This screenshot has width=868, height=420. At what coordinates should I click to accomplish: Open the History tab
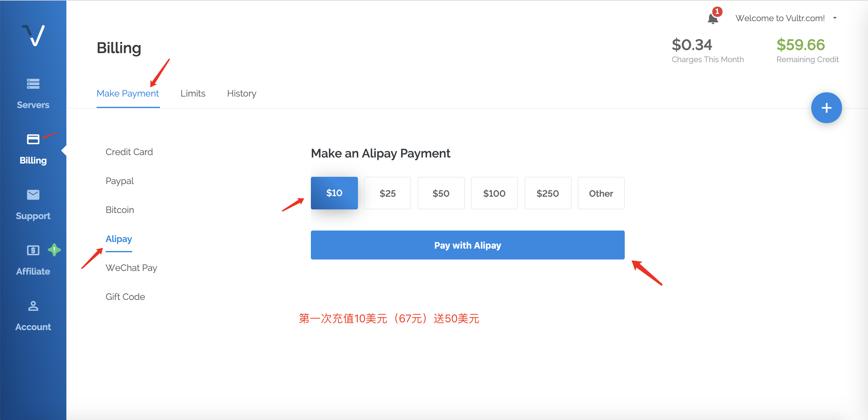(242, 93)
